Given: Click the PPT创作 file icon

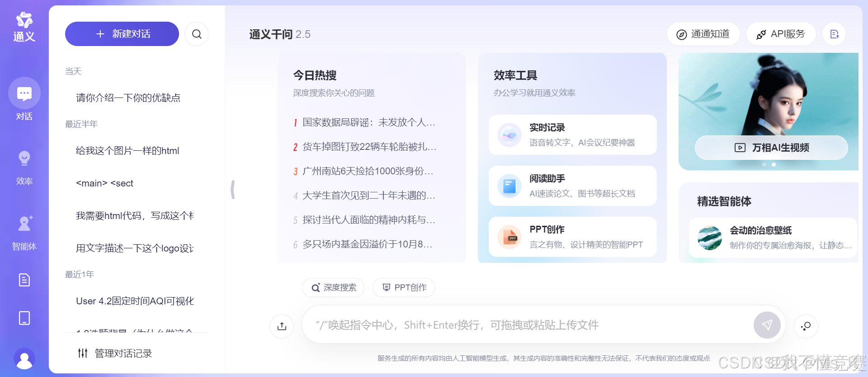Looking at the screenshot, I should pos(509,237).
